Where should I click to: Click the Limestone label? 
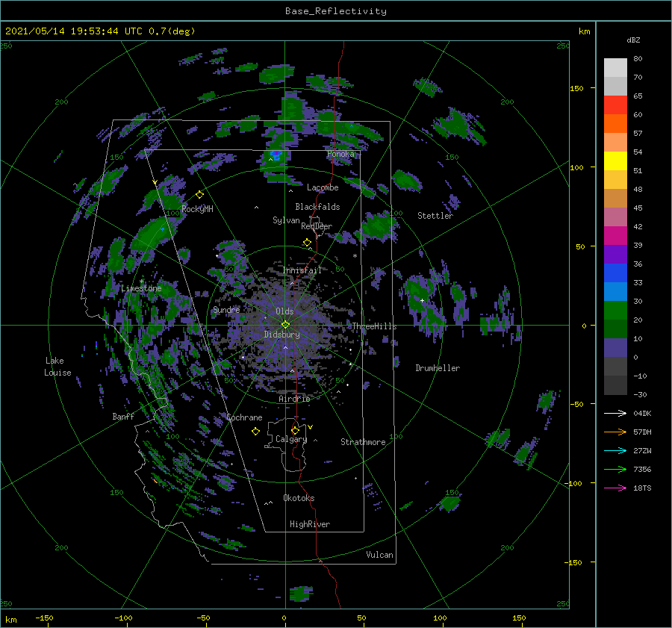[x=141, y=288]
